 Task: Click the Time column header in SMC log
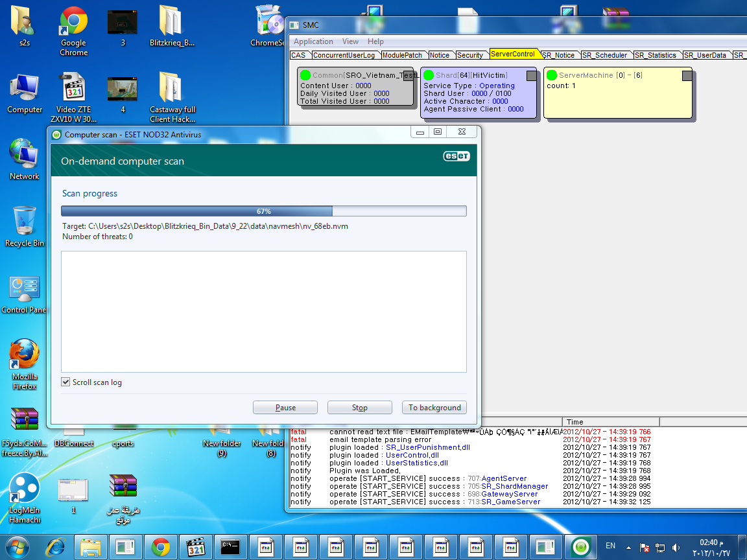point(611,422)
